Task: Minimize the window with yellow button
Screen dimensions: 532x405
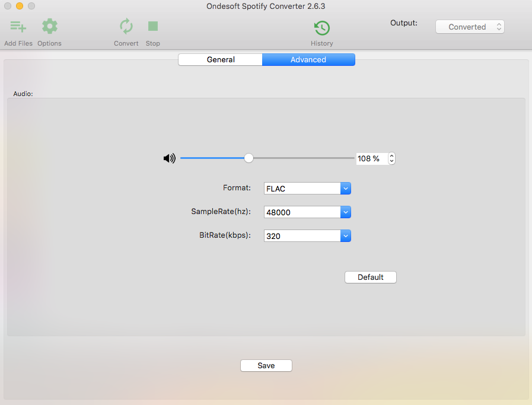Action: pos(20,6)
